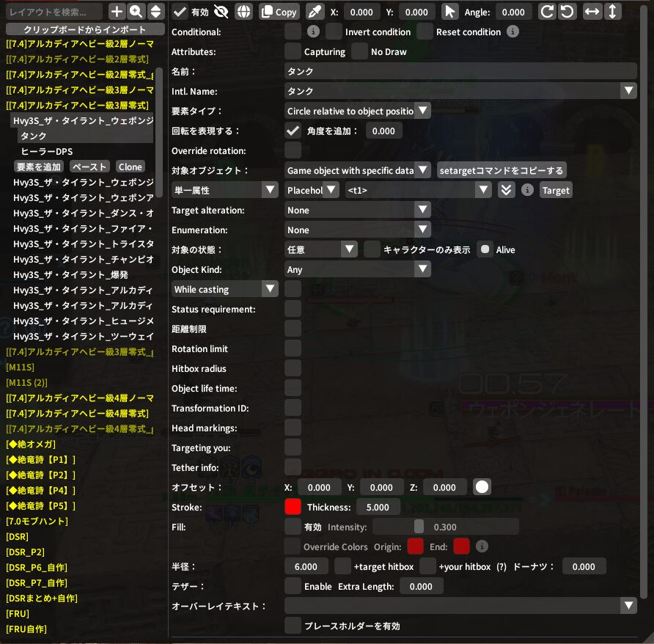This screenshot has width=654, height=644.
Task: Open the While casting dropdown
Action: coord(224,289)
